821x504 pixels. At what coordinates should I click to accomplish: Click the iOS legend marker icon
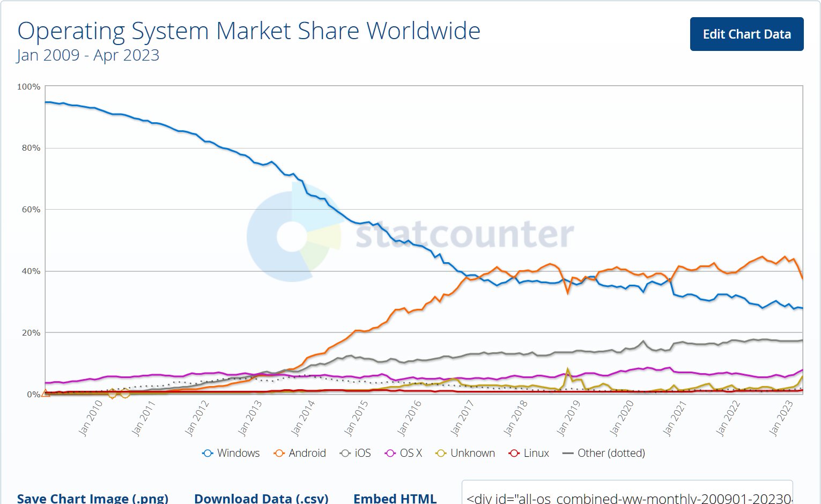(345, 453)
